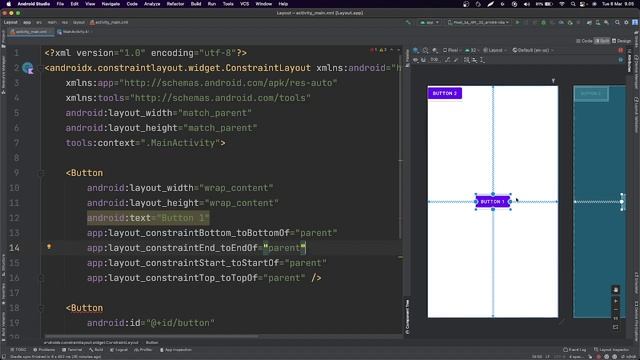Click the clear all constraints icon
This screenshot has width=640, height=360.
(x=447, y=60)
